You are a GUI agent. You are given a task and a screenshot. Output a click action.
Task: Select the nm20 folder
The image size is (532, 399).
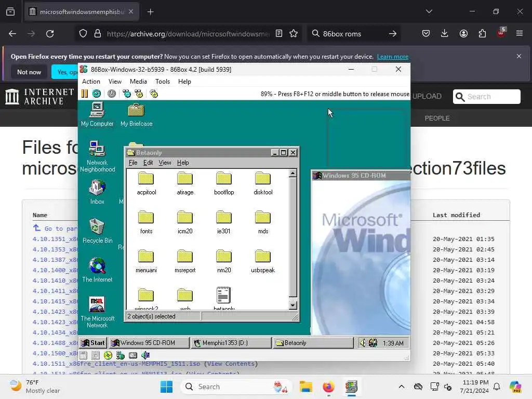(224, 261)
